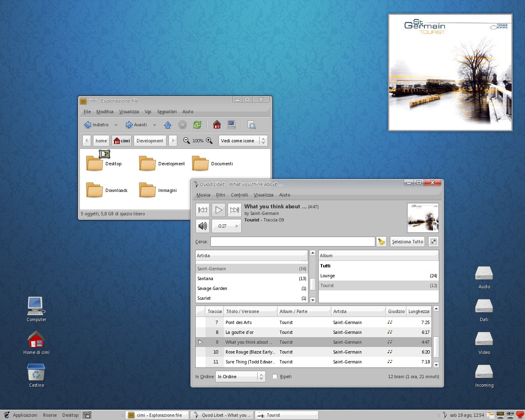This screenshot has width=525, height=420.
Task: Click the browser pane preferences icon
Action: click(x=434, y=242)
